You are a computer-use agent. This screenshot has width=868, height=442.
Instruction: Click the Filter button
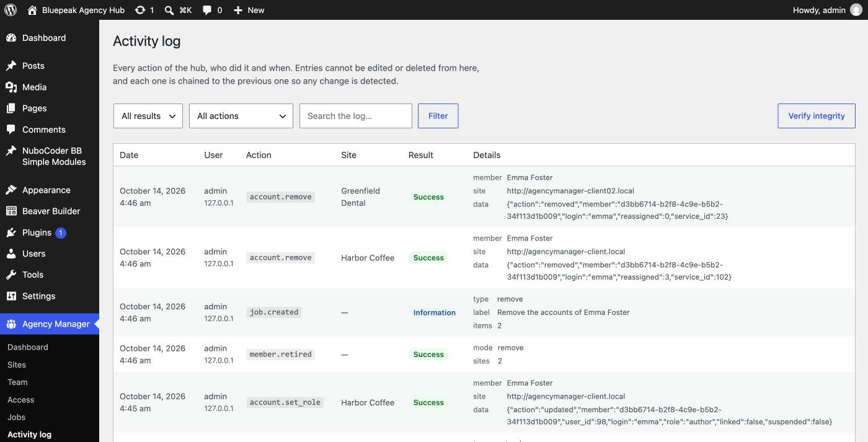point(438,116)
